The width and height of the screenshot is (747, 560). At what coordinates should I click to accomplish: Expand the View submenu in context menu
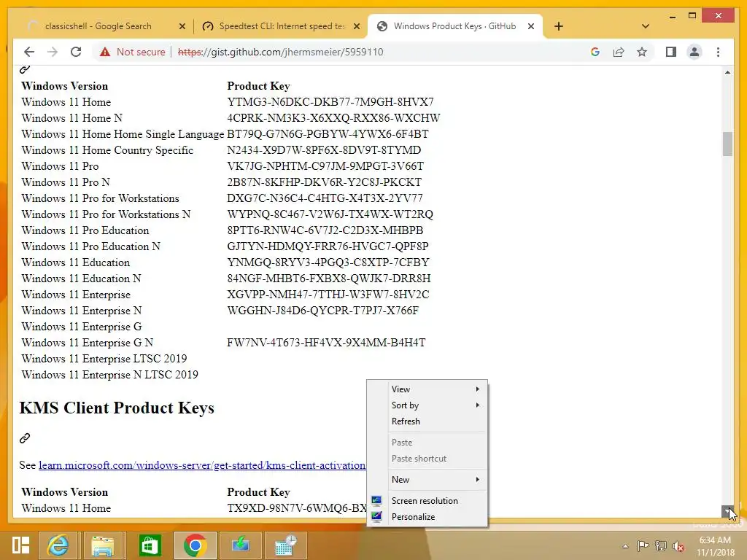point(427,389)
